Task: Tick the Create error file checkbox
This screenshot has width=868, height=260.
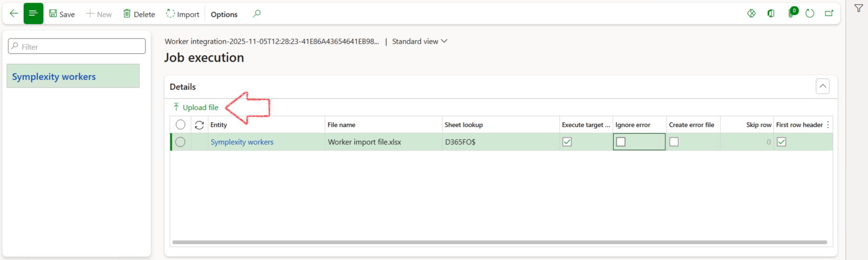Action: [674, 142]
